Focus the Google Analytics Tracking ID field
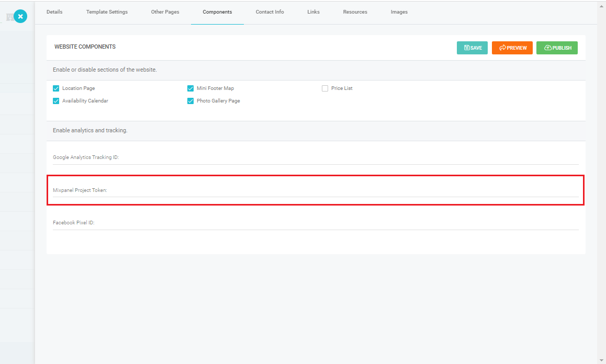This screenshot has height=364, width=606. tap(316, 157)
